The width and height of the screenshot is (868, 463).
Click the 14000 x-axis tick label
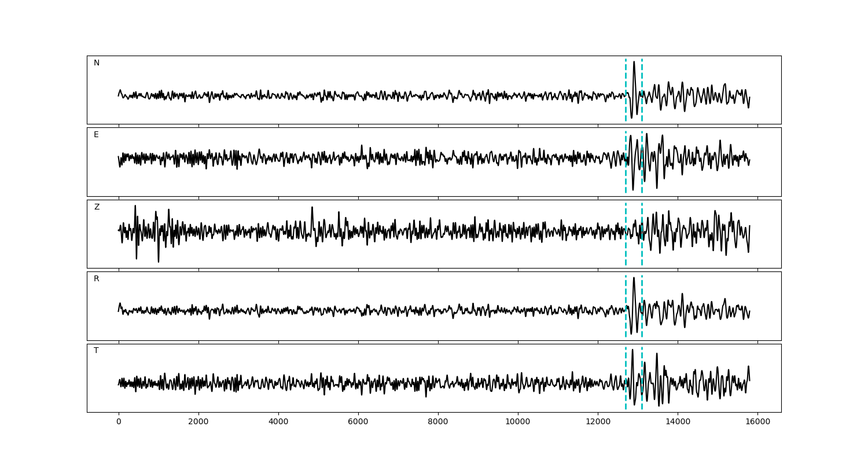[677, 422]
